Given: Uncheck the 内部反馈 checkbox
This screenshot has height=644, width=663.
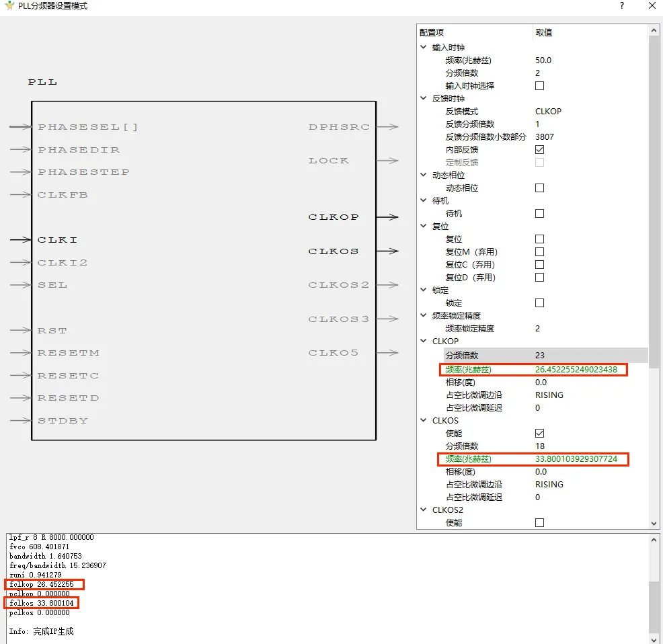Looking at the screenshot, I should pyautogui.click(x=539, y=150).
